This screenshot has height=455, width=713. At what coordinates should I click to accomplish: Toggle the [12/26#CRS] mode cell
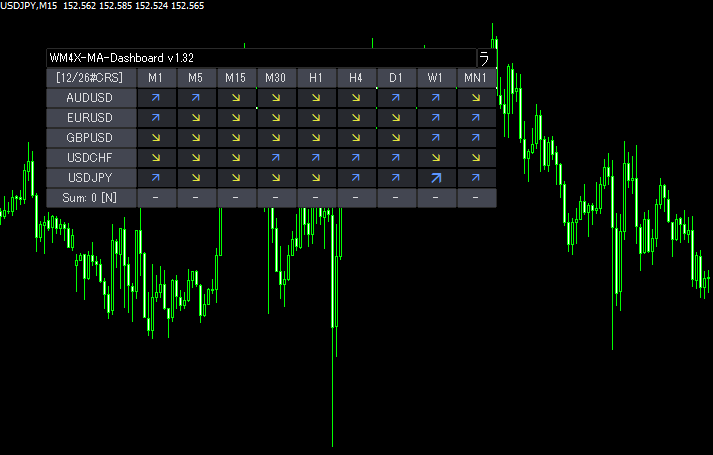click(90, 78)
